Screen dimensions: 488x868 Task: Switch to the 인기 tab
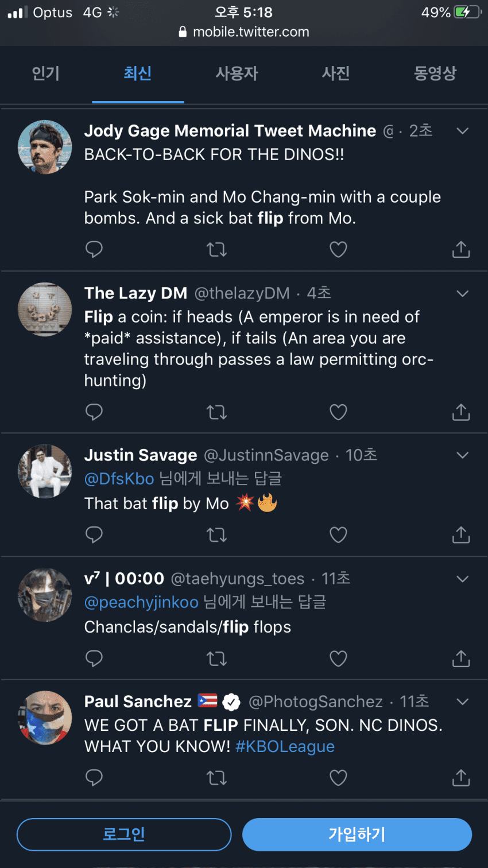point(46,73)
